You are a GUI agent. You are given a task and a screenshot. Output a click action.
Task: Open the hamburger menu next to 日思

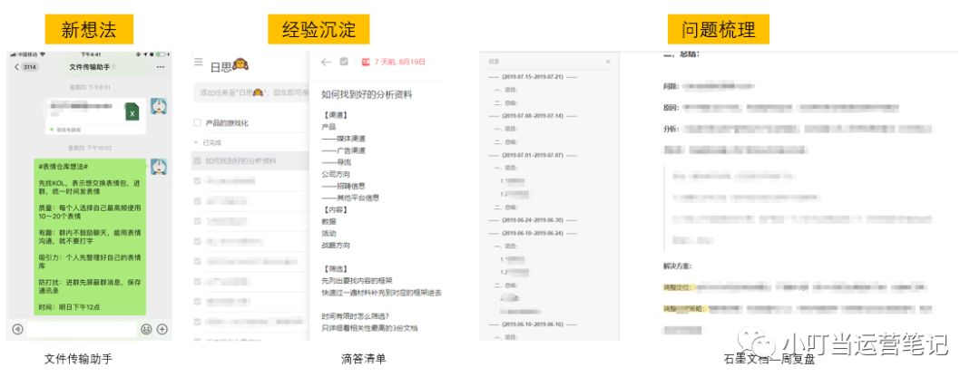[198, 62]
